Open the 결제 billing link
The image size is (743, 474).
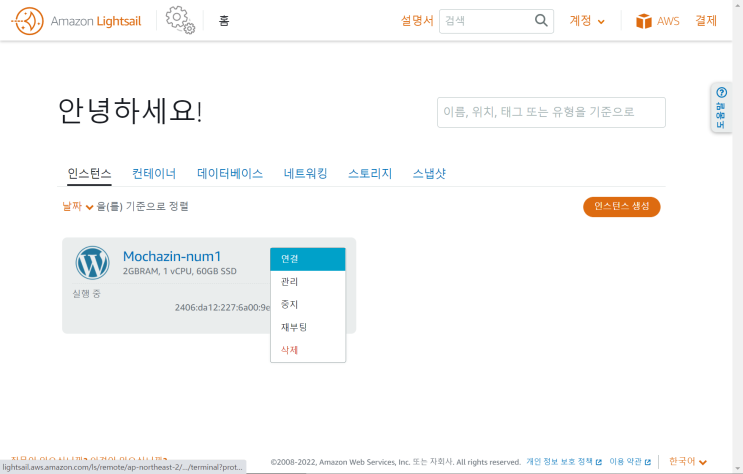(706, 21)
